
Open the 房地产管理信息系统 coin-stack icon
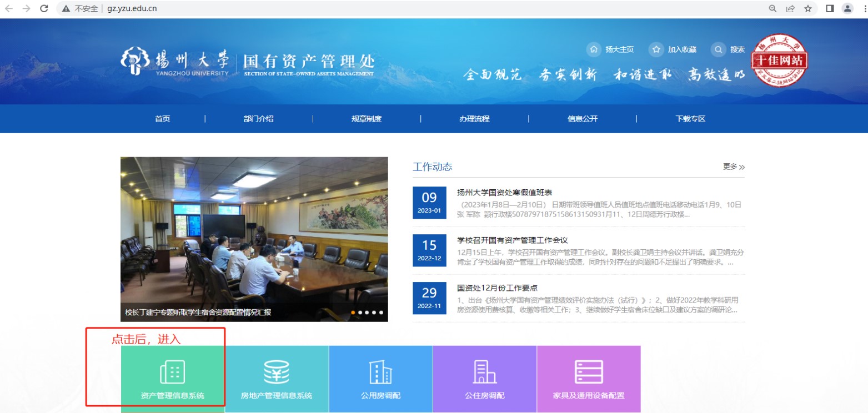pyautogui.click(x=277, y=372)
